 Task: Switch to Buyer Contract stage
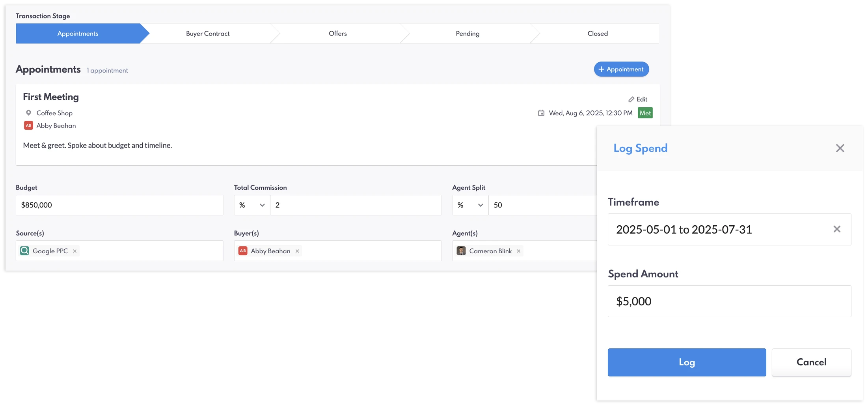[208, 34]
